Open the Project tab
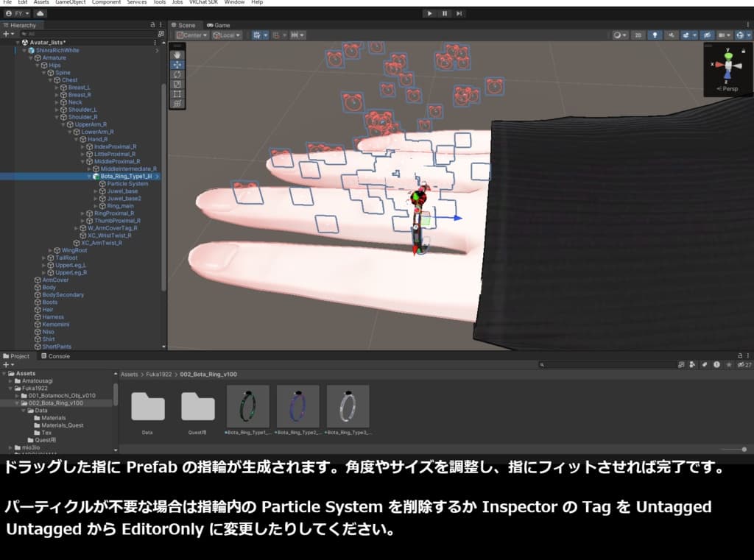This screenshot has height=560, width=754. click(x=16, y=356)
